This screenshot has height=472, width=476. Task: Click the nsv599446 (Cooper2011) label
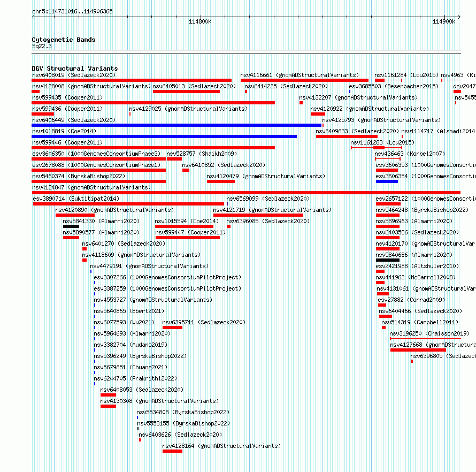[67, 142]
